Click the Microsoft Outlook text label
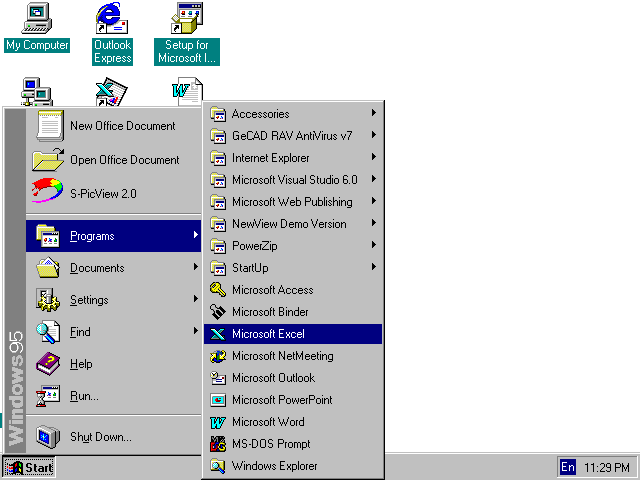The width and height of the screenshot is (640, 480). click(x=273, y=378)
